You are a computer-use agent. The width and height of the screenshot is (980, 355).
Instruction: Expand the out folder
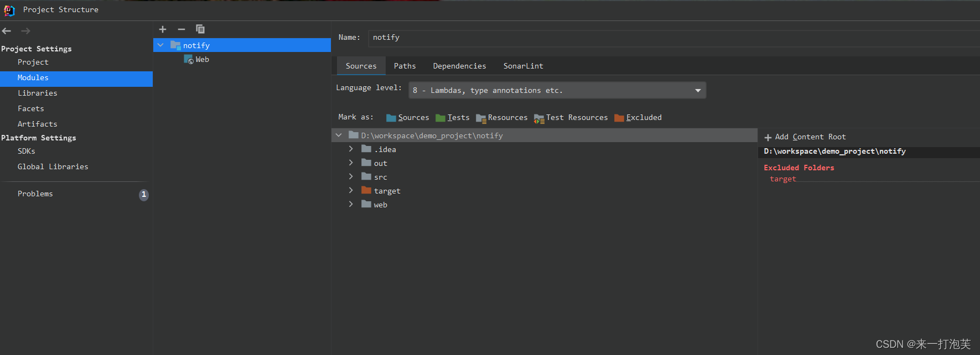click(351, 163)
